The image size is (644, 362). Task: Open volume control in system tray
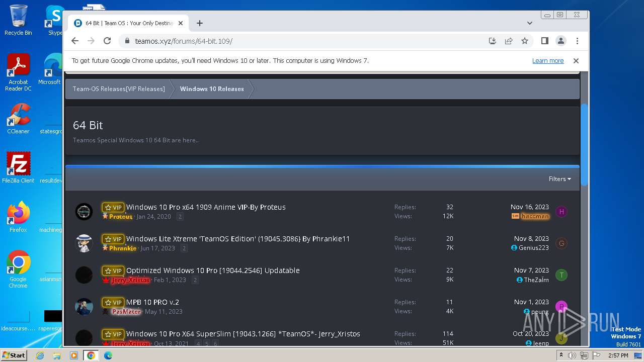click(x=572, y=355)
